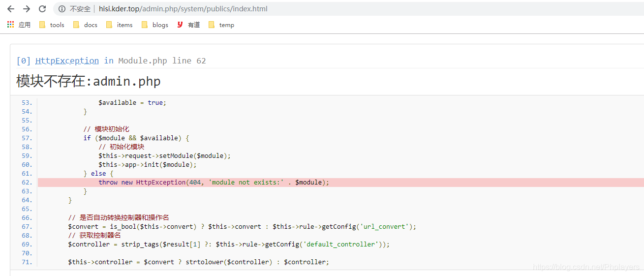Click the comment '// 初始化模块'
This screenshot has height=276, width=644.
point(122,147)
